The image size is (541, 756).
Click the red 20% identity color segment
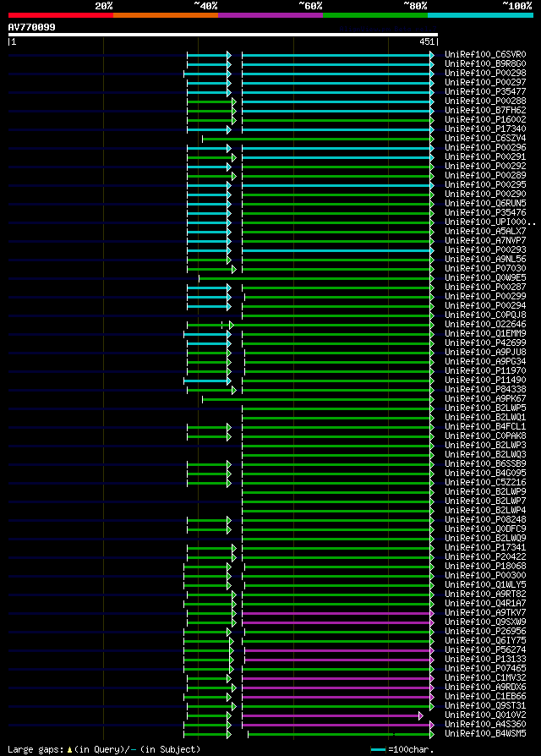coord(61,15)
